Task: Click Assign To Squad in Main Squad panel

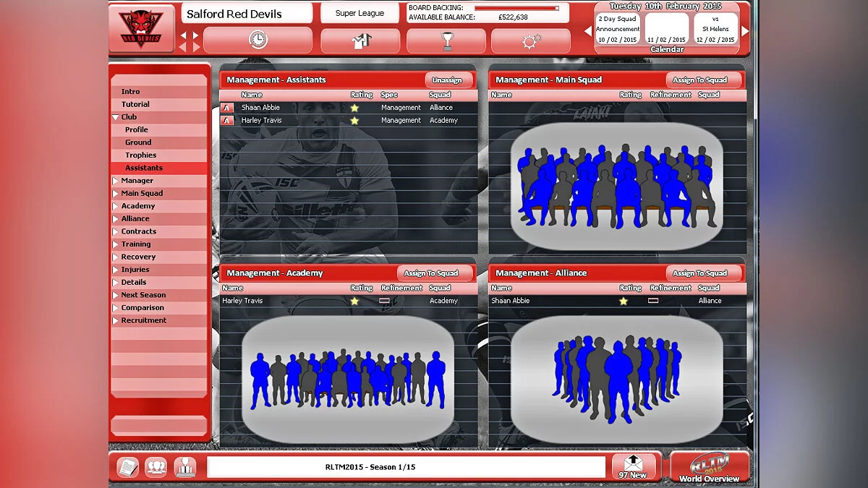Action: (x=704, y=80)
